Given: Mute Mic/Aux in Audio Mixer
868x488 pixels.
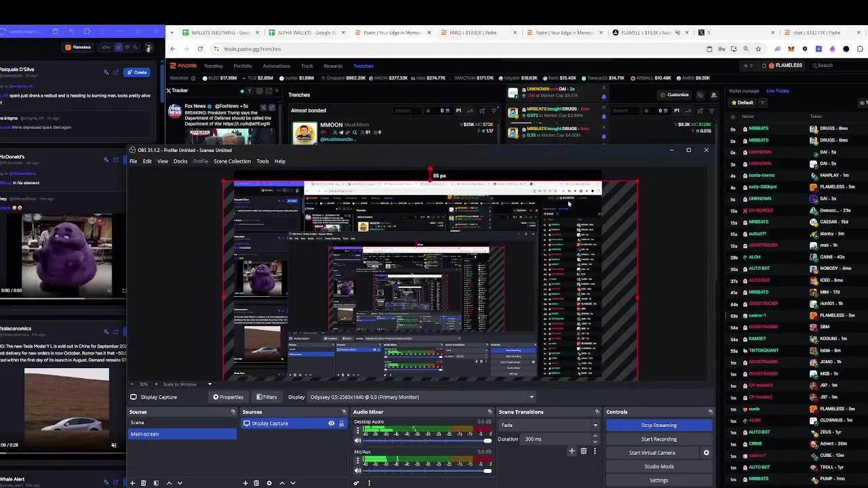Looking at the screenshot, I should 357,470.
